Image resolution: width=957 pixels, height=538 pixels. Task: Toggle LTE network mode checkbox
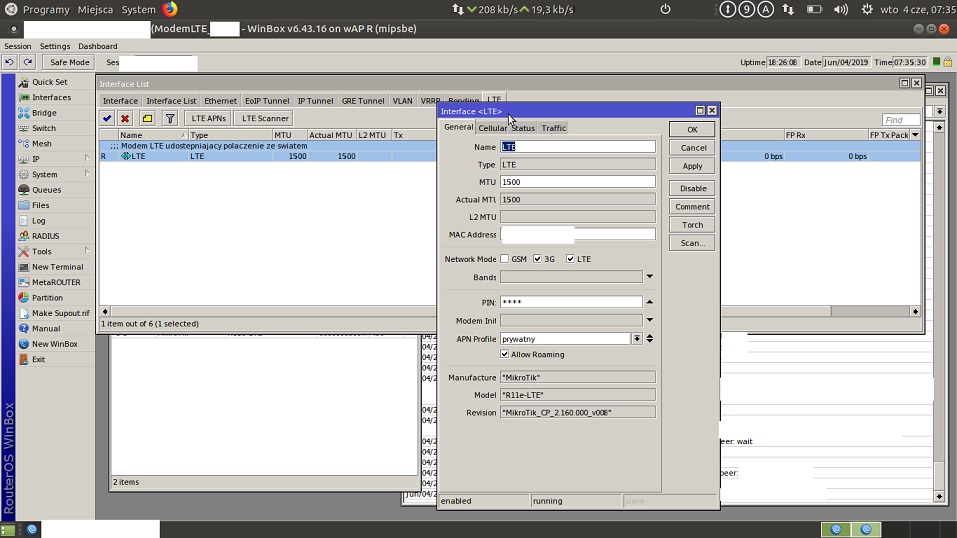click(x=570, y=259)
